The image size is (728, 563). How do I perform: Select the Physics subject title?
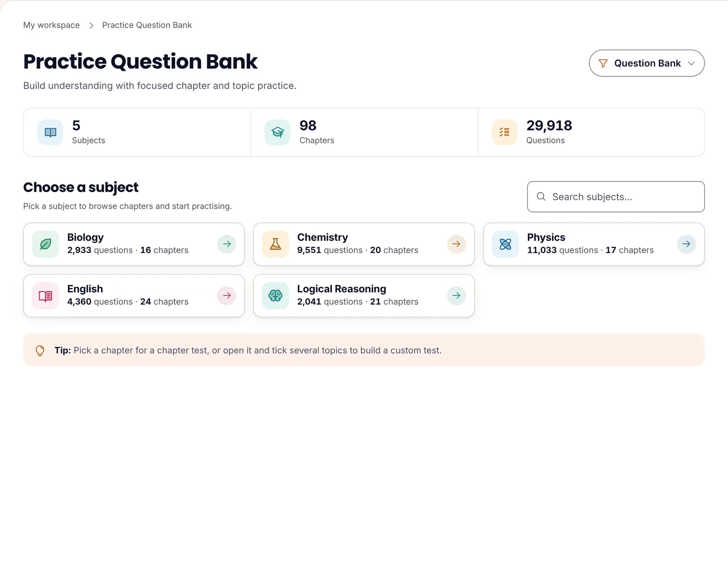pyautogui.click(x=546, y=237)
